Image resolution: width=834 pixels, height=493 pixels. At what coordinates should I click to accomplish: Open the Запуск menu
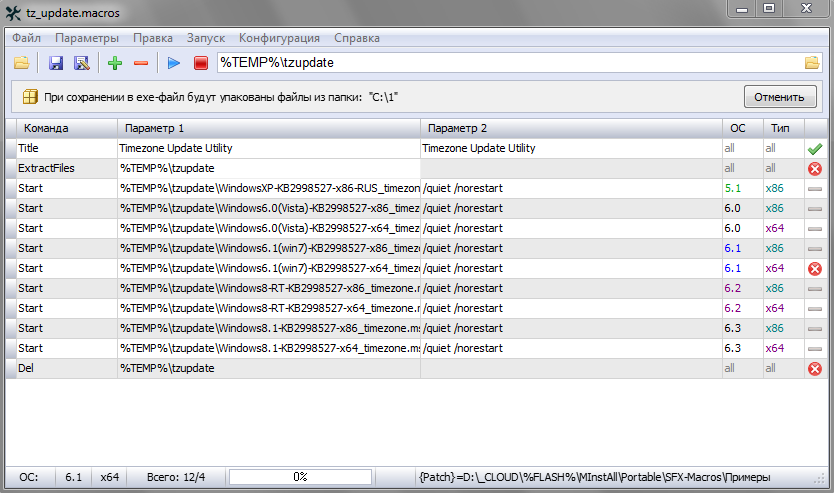point(206,38)
